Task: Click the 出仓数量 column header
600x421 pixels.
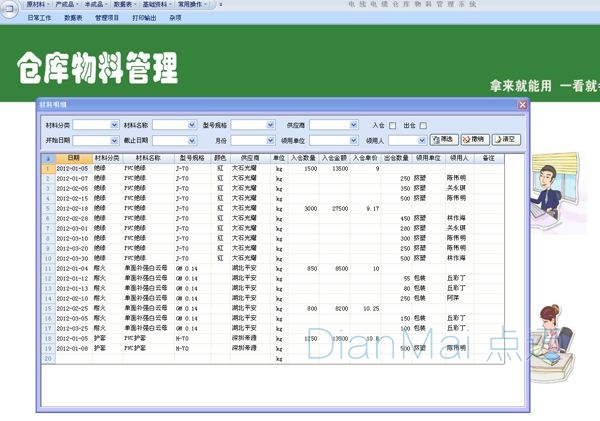Action: tap(396, 158)
